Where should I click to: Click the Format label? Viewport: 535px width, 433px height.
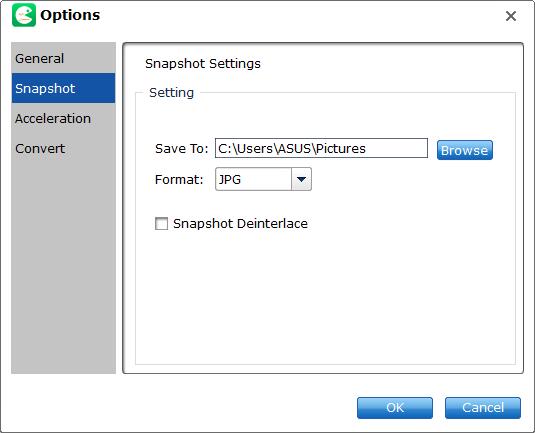179,179
